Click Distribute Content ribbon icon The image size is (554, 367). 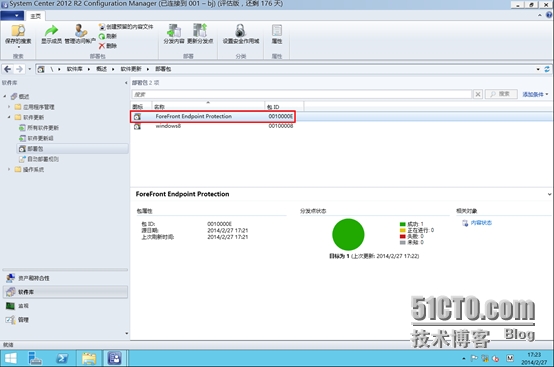[x=173, y=30]
